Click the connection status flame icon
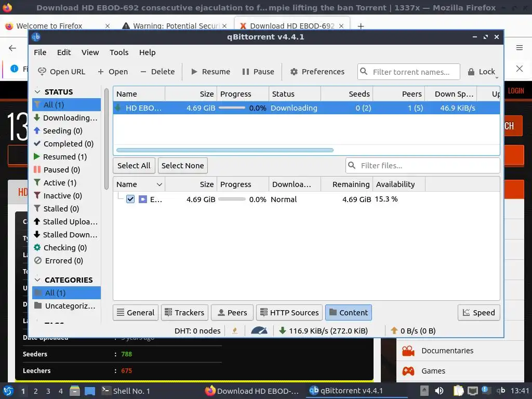This screenshot has width=532, height=399. [235, 330]
